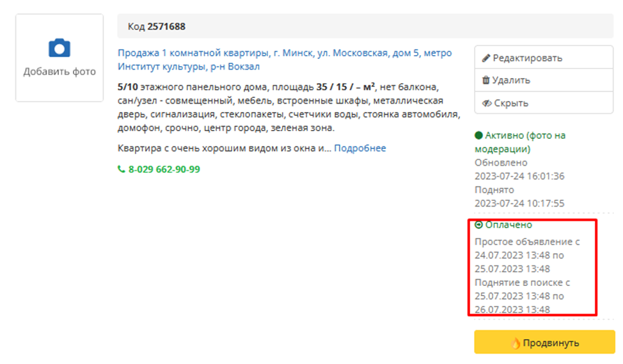Screen dimensions: 623x364
Task: Click Оплачено paid status label
Action: [509, 225]
